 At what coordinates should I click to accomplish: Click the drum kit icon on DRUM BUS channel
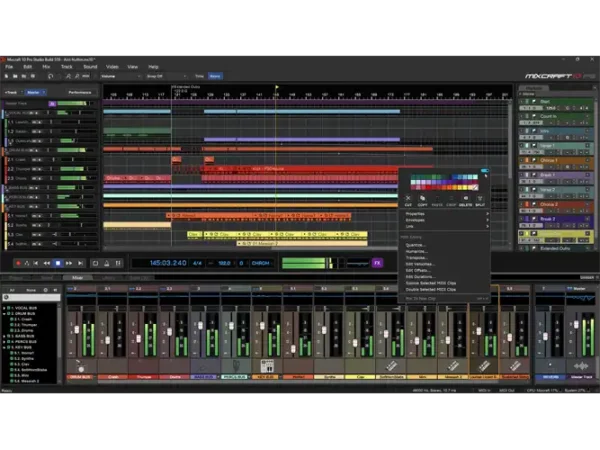tap(80, 366)
